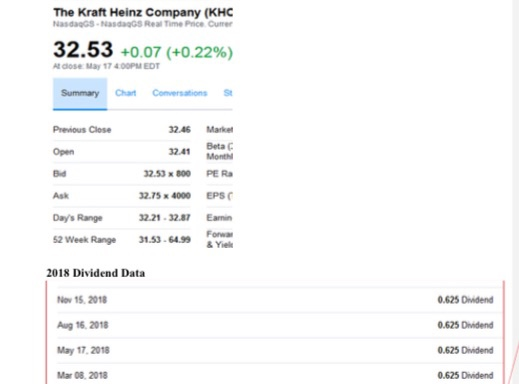Click the 2018 Dividend Data heading
Image resolution: width=519 pixels, height=384 pixels.
[x=96, y=273]
